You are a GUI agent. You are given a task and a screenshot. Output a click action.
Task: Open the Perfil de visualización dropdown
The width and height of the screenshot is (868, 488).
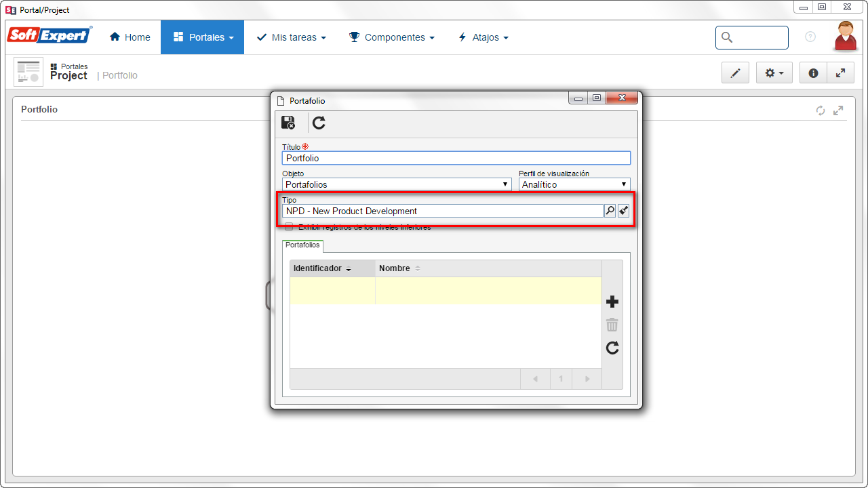574,184
